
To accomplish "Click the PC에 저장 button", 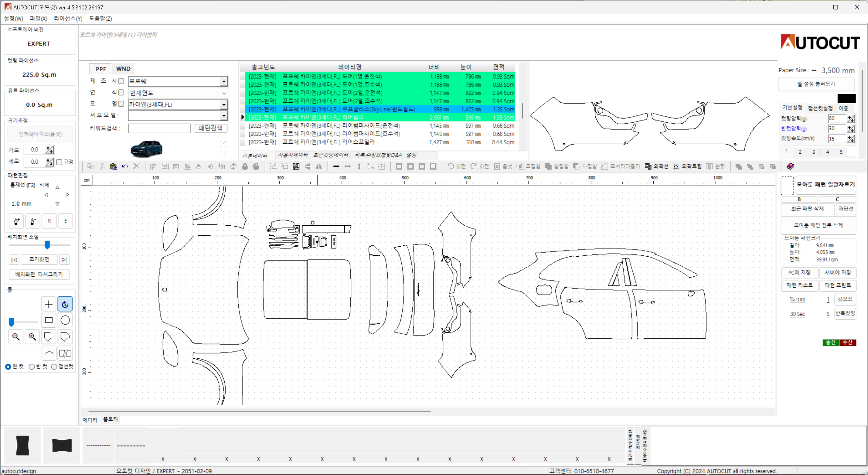I will click(799, 273).
